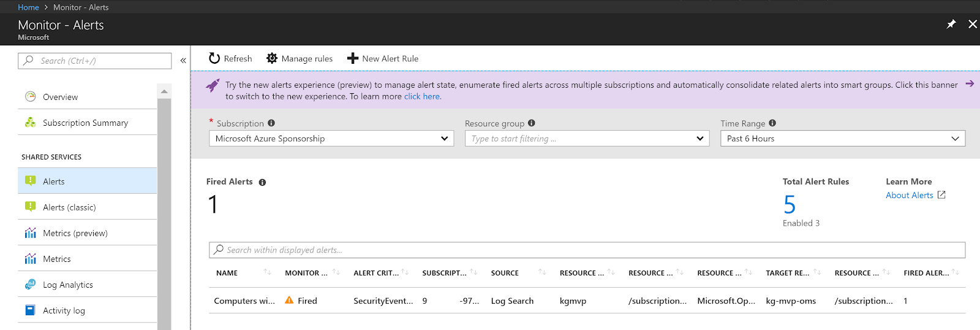Click the 'kgmvp' resource cell

(x=573, y=301)
